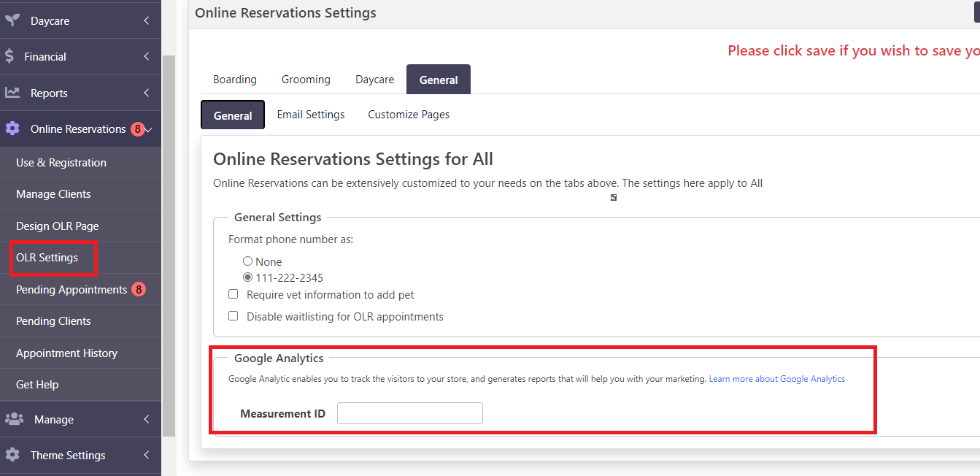Enable Require vet information to add pet
The width and height of the screenshot is (980, 476).
pos(234,294)
